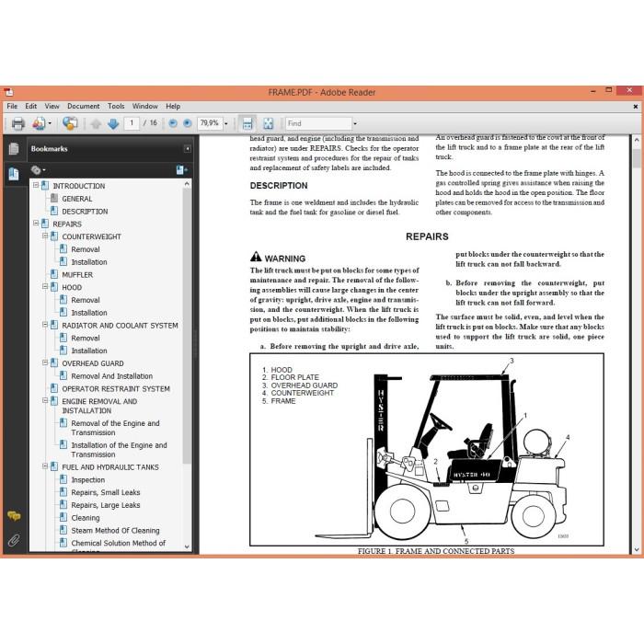The image size is (644, 644).
Task: Click the zoom out button
Action: click(x=173, y=123)
